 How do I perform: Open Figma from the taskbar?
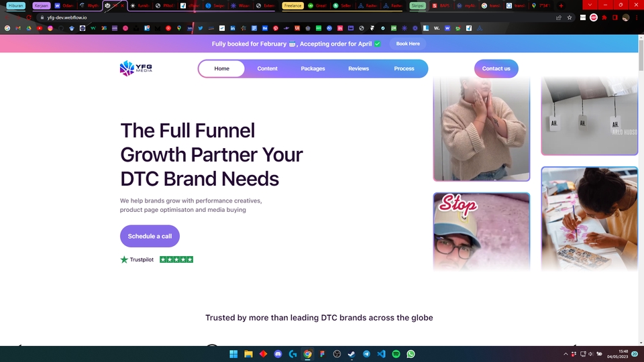point(323,354)
